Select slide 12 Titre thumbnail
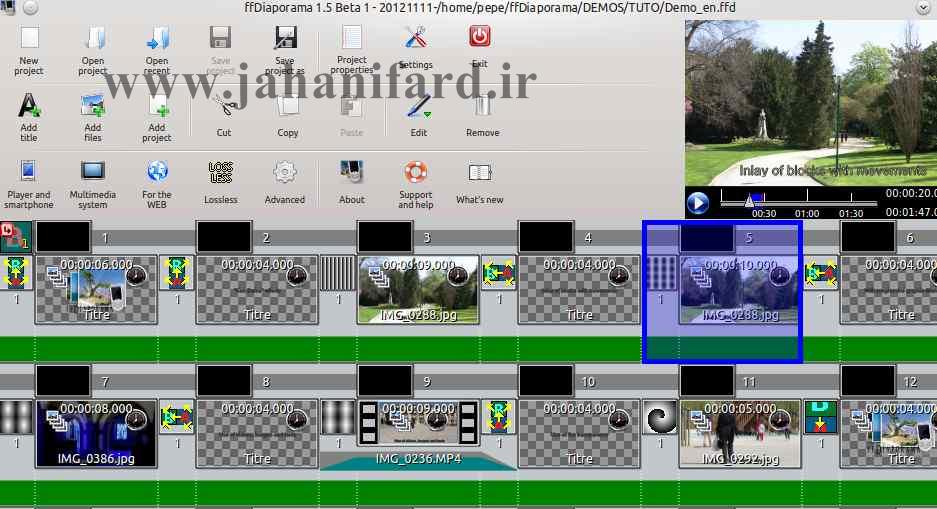The image size is (937, 509). [889, 434]
